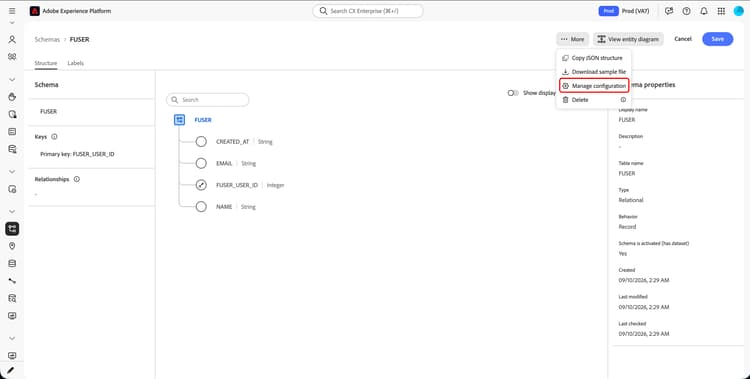750x379 pixels.
Task: Open the hamburger navigation menu
Action: click(x=12, y=11)
